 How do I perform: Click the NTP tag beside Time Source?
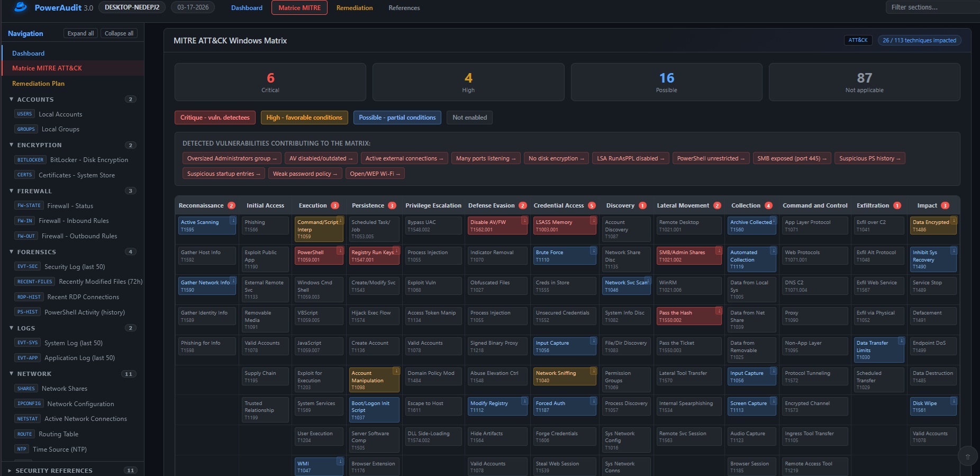point(21,449)
